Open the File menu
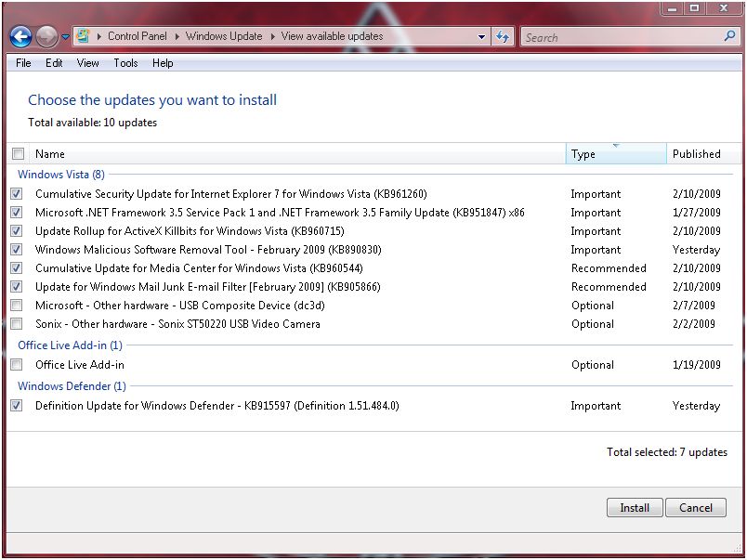Image resolution: width=747 pixels, height=560 pixels. [x=23, y=63]
